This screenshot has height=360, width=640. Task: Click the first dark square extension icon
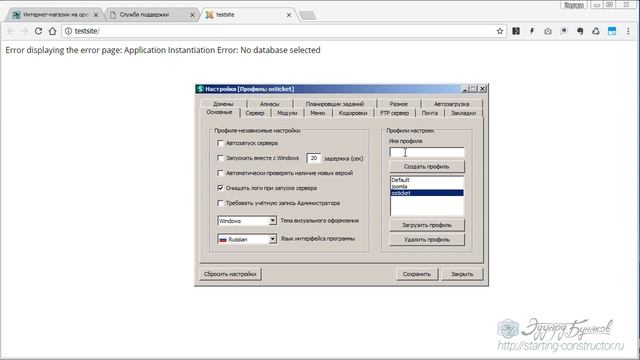[x=516, y=31]
